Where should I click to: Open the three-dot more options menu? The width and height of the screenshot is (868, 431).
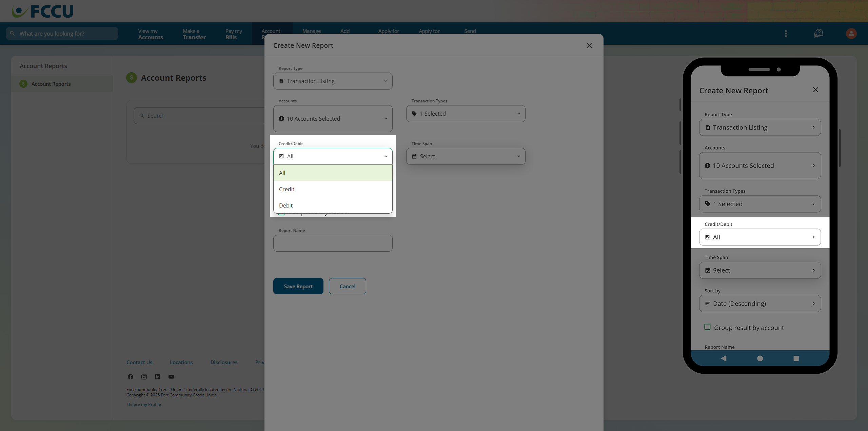click(x=786, y=34)
